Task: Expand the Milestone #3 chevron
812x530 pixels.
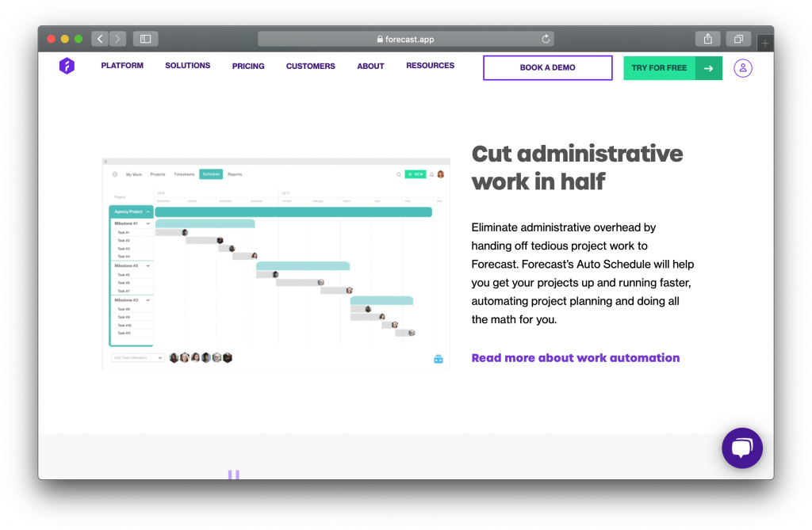Action: pyautogui.click(x=147, y=300)
